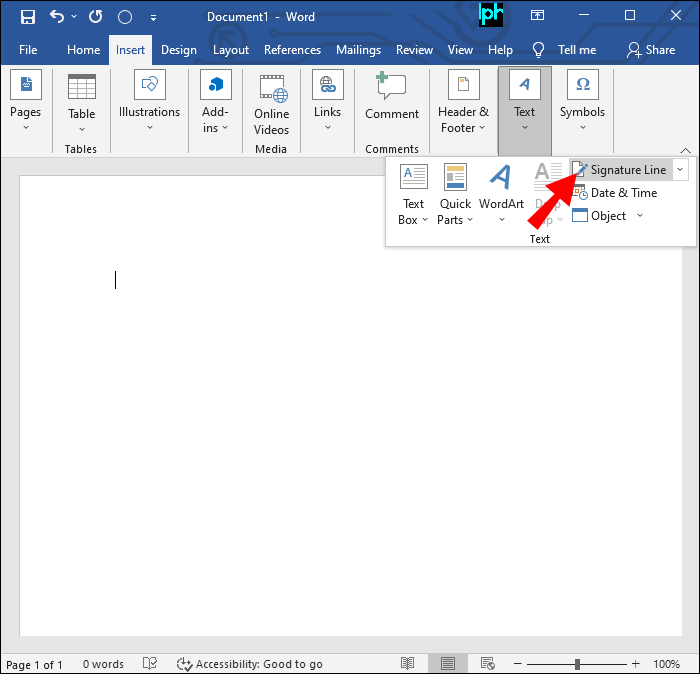This screenshot has height=674, width=700.
Task: Click the zoom slider handle
Action: pyautogui.click(x=577, y=664)
